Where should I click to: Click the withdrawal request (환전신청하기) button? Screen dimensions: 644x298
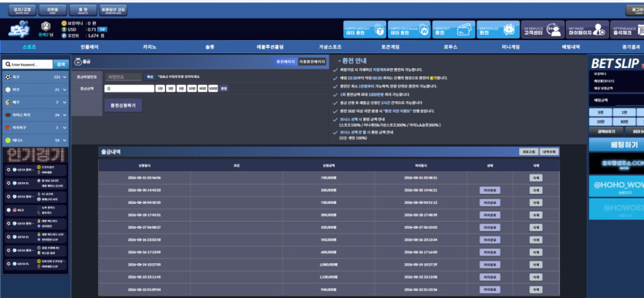(123, 105)
